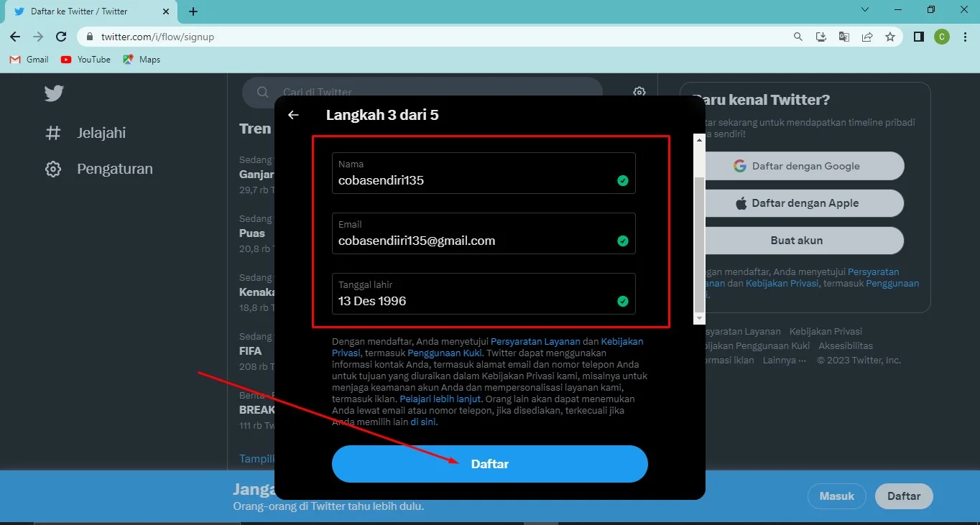Click the translate page icon
The width and height of the screenshot is (980, 525).
tap(844, 37)
